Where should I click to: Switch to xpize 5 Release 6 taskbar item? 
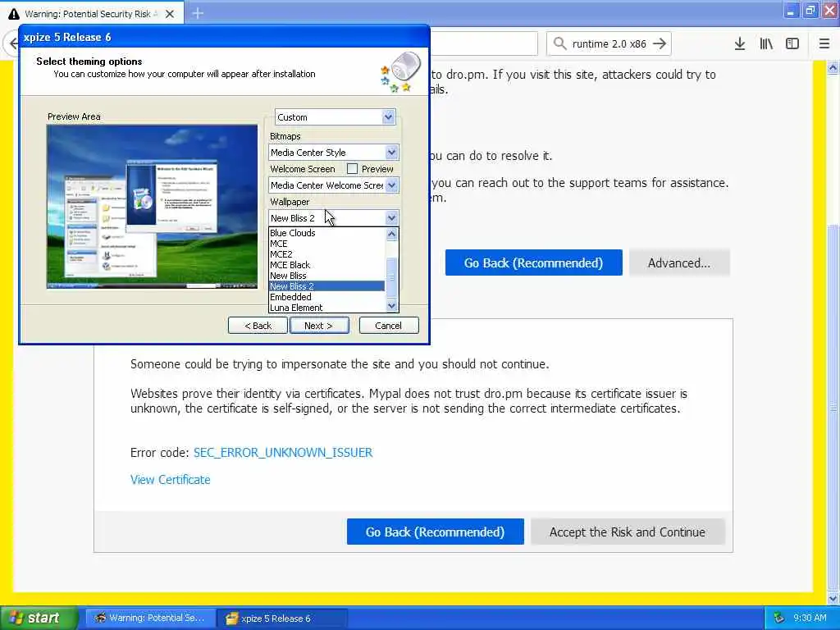point(283,619)
